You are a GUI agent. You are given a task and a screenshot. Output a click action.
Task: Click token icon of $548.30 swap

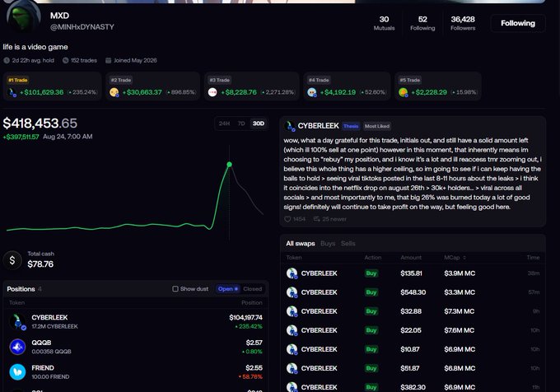click(x=292, y=292)
